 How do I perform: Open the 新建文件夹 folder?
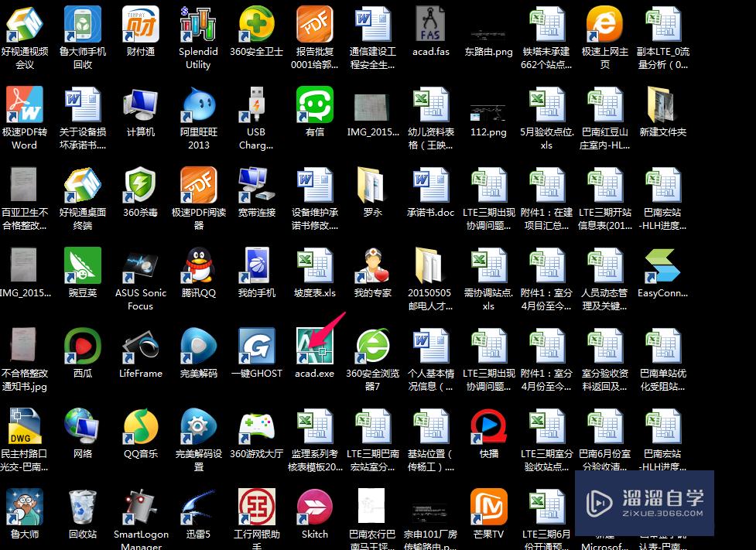pos(662,104)
